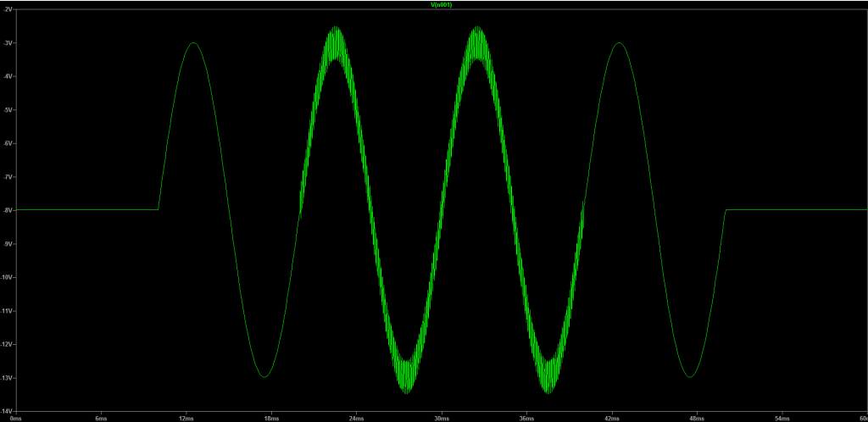Click the 12ms time axis label
Image resolution: width=868 pixels, height=422 pixels.
[186, 418]
